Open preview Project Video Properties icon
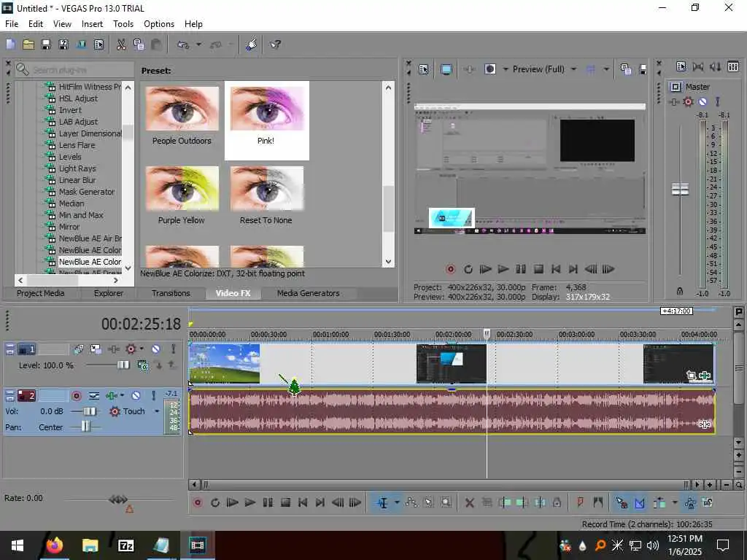The width and height of the screenshot is (747, 560). (x=424, y=69)
